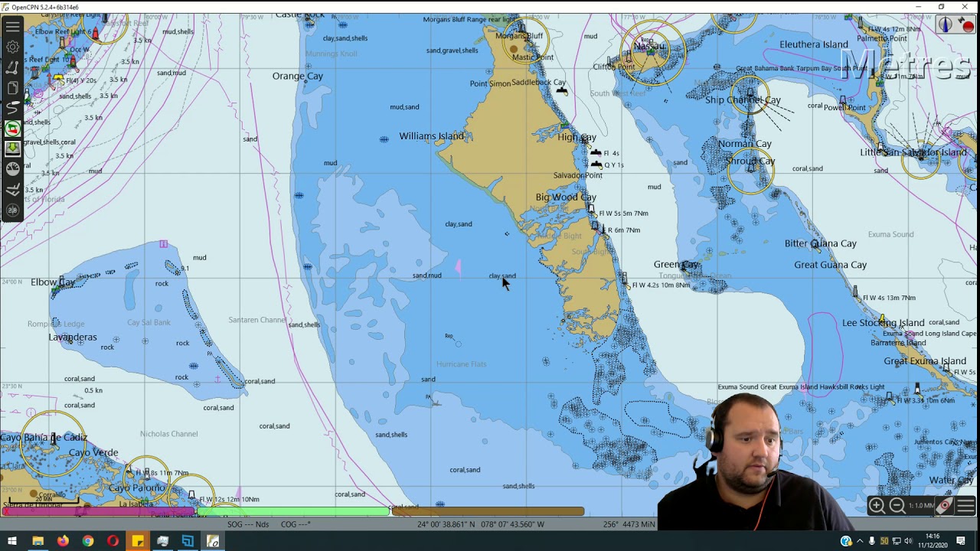
Task: Open the main toolbar hamburger menu
Action: pos(12,28)
